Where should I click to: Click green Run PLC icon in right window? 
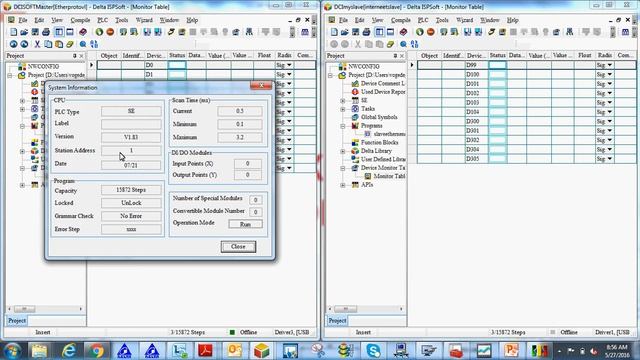[x=420, y=32]
